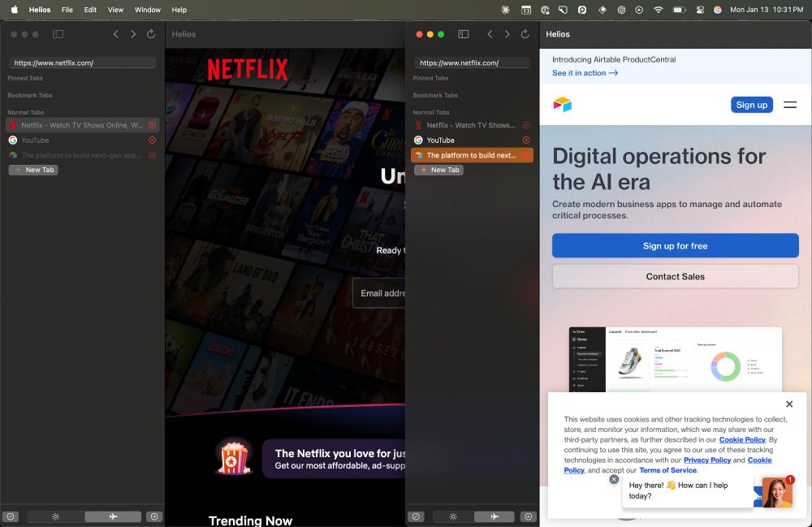
Task: Select the platform to build tab in left window
Action: [82, 155]
